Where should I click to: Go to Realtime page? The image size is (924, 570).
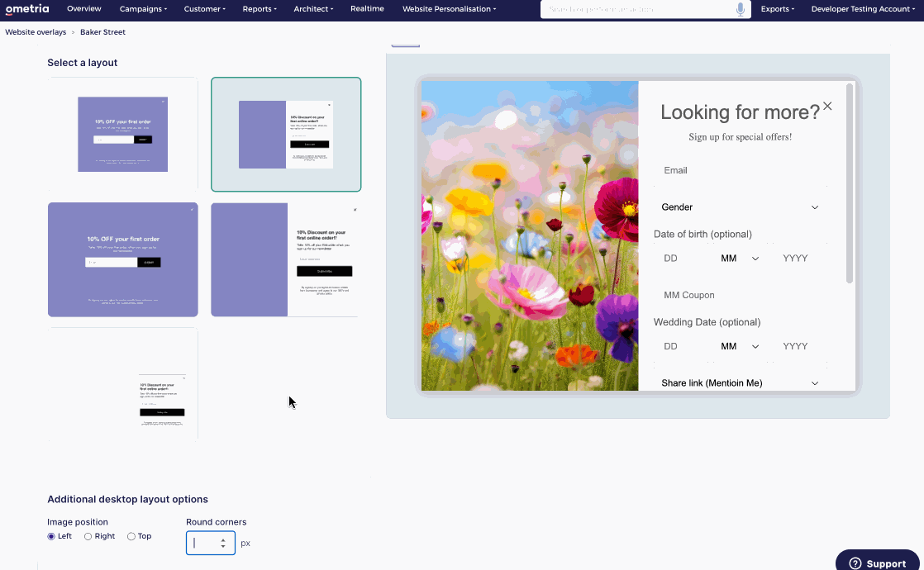[x=367, y=9]
